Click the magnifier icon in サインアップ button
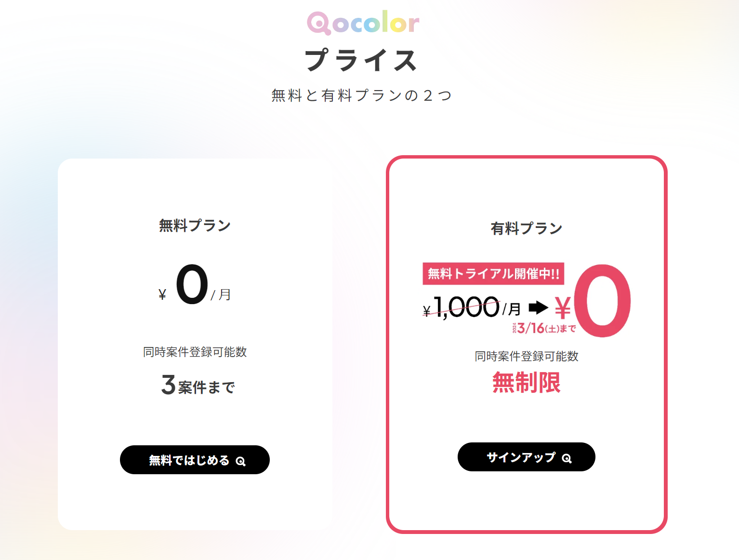Viewport: 739px width, 560px height. click(x=567, y=458)
